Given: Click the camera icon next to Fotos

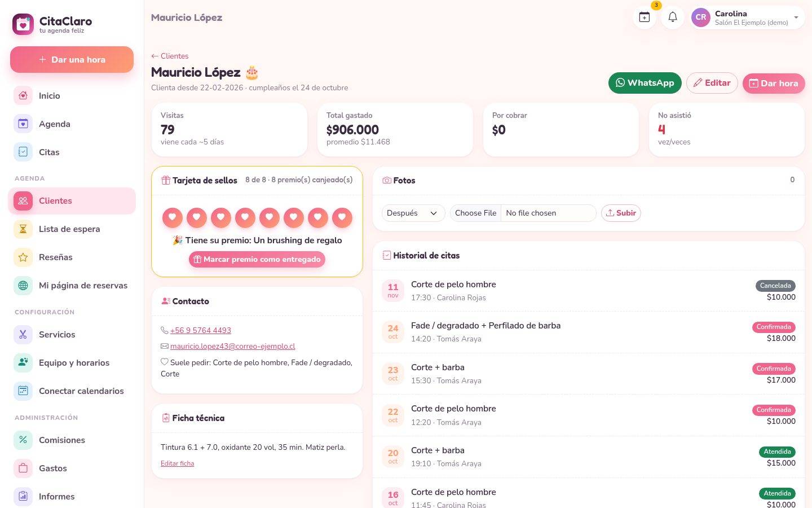Looking at the screenshot, I should [387, 180].
